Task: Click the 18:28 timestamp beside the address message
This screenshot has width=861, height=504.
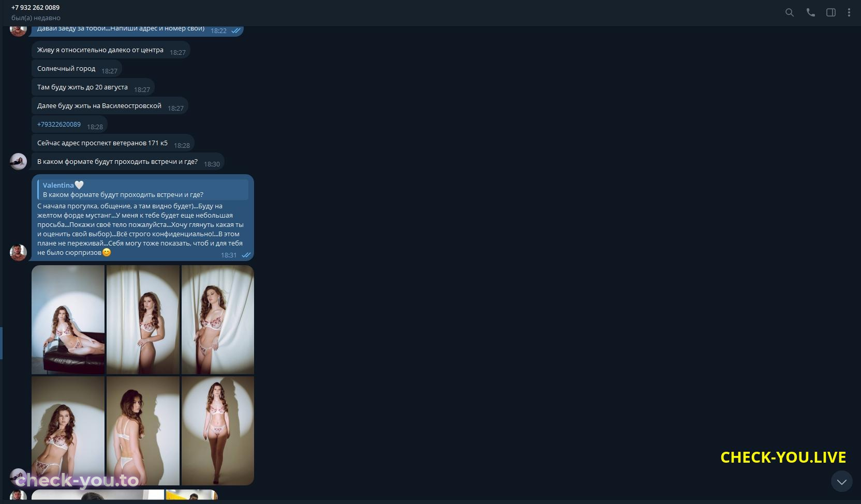Action: 182,146
